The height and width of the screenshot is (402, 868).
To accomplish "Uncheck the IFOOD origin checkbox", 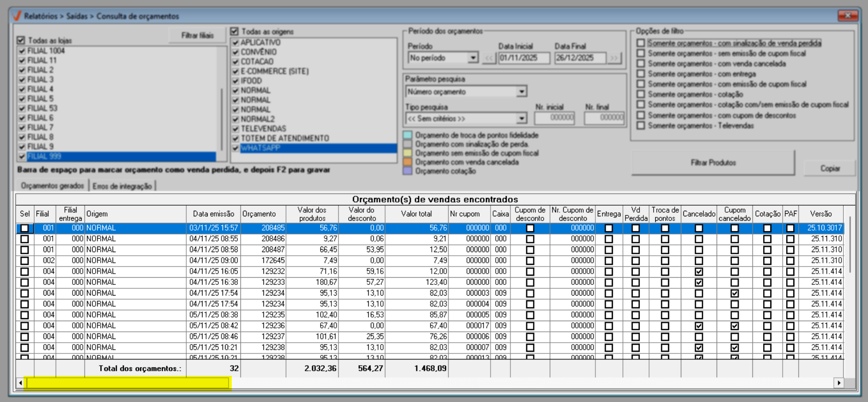I will 236,81.
